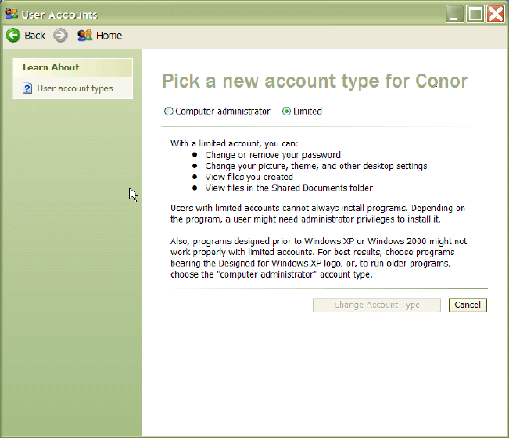509x438 pixels.
Task: Go to the Home page label
Action: pyautogui.click(x=109, y=35)
